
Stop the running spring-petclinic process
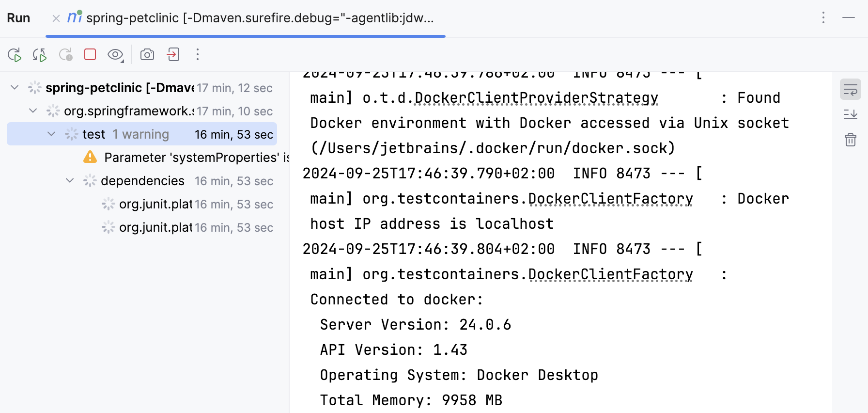90,54
